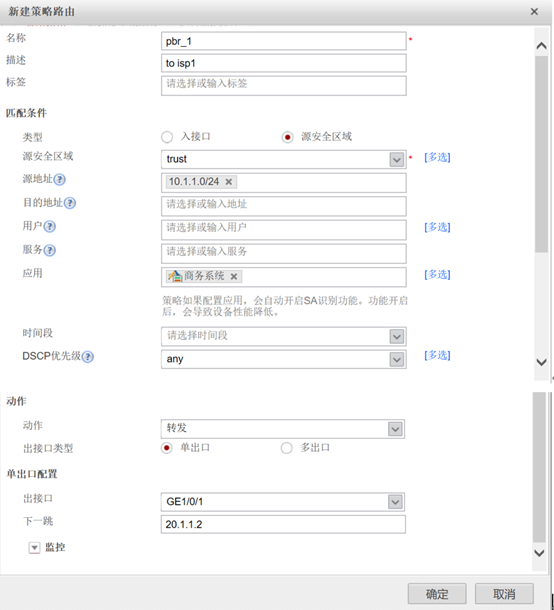Viewport: 554px width, 610px height.
Task: Click the upper scrollbar up arrow
Action: tap(541, 46)
